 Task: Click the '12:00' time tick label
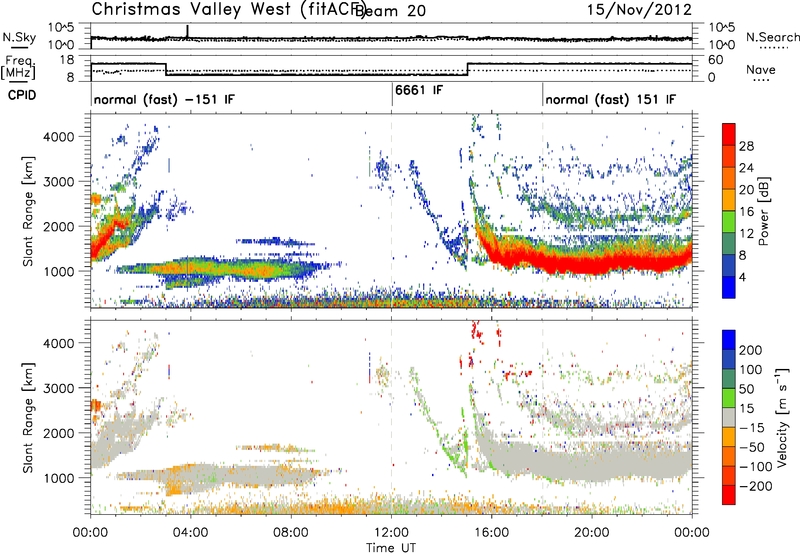click(x=391, y=533)
